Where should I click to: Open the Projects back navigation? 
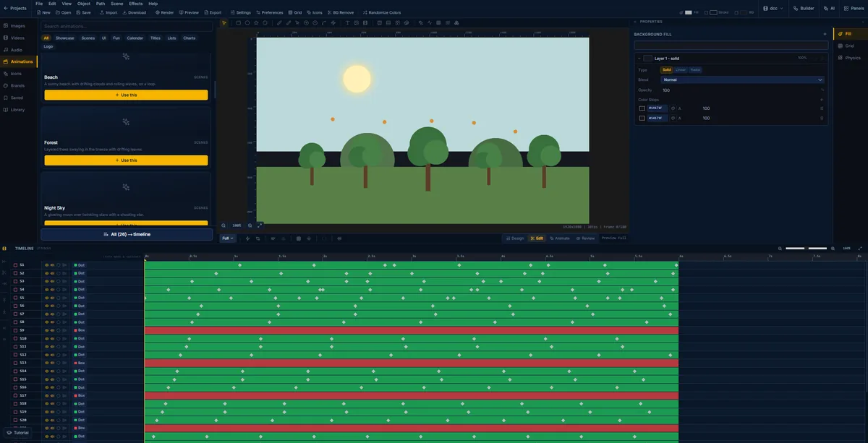click(x=14, y=8)
